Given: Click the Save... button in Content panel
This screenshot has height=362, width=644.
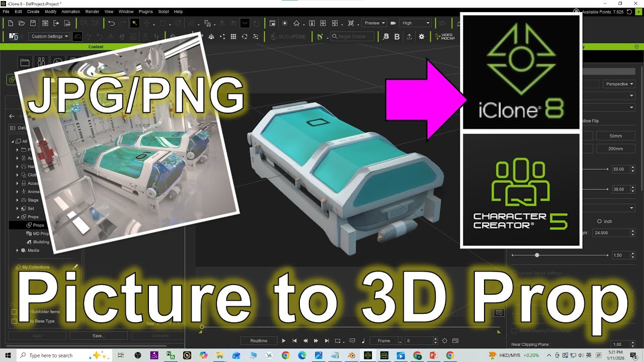Looking at the screenshot, I should (98, 335).
